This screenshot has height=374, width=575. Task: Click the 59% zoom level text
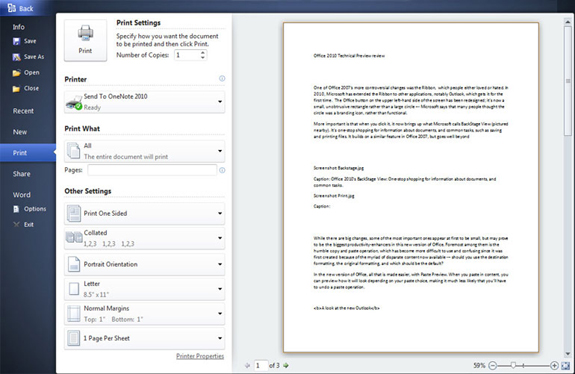(479, 365)
